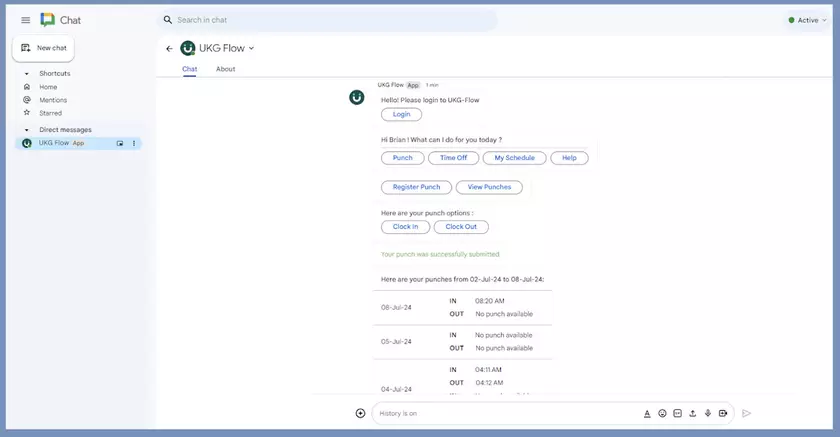The image size is (840, 437).
Task: Collapse the Shortcuts section
Action: coord(27,74)
